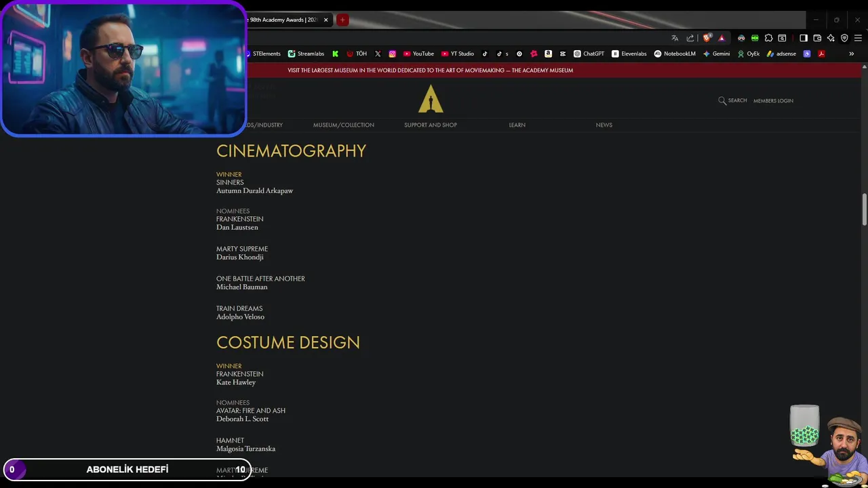Screen dimensions: 868x488
Task: Open Streamlabs bookmark
Action: pyautogui.click(x=306, y=54)
